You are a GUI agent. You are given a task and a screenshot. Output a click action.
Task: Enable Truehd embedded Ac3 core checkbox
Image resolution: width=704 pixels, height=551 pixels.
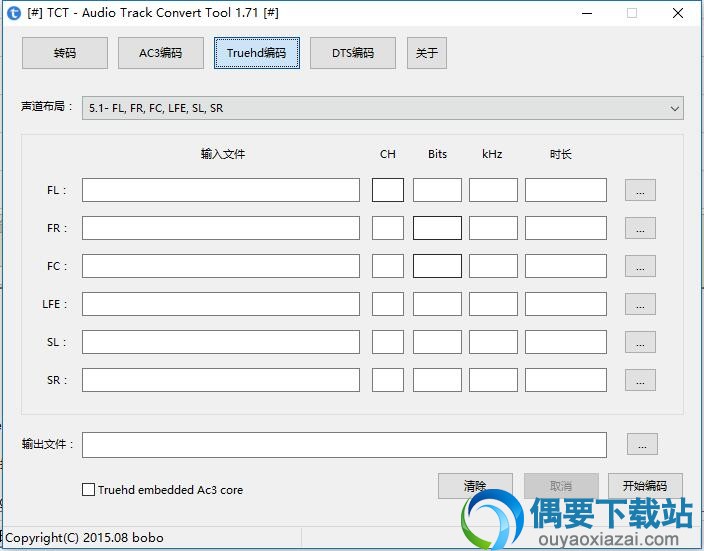tap(88, 489)
